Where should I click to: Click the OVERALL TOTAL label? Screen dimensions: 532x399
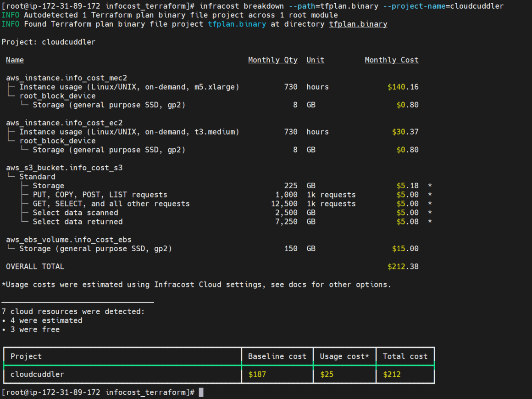coord(35,267)
